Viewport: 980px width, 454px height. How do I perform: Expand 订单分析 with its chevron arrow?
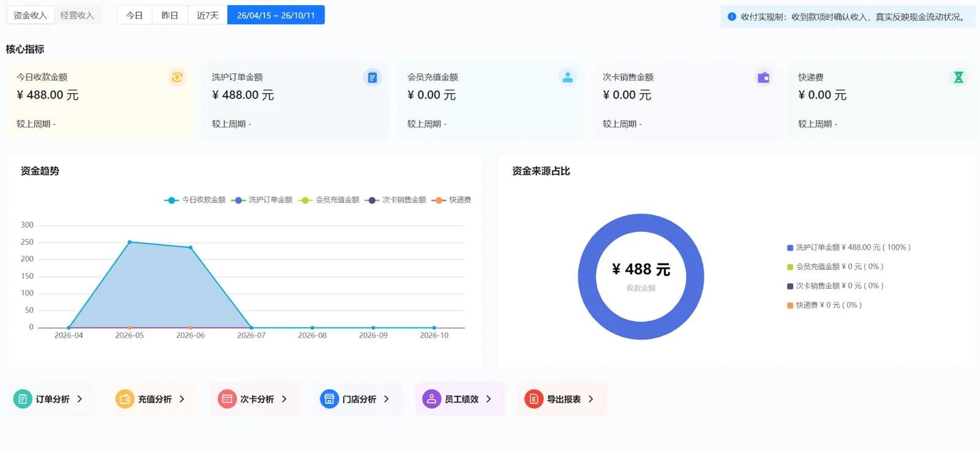(x=80, y=399)
